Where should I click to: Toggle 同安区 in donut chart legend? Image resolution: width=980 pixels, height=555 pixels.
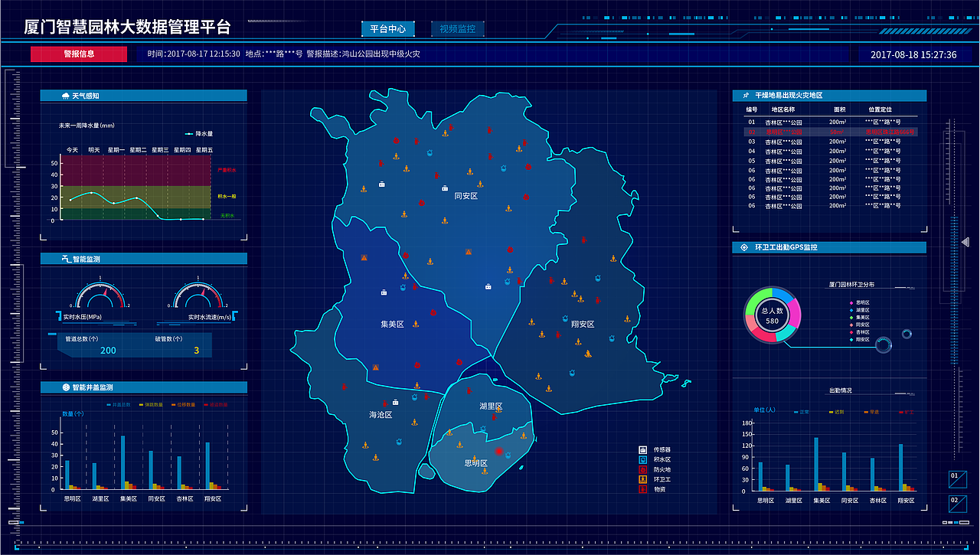(x=859, y=325)
